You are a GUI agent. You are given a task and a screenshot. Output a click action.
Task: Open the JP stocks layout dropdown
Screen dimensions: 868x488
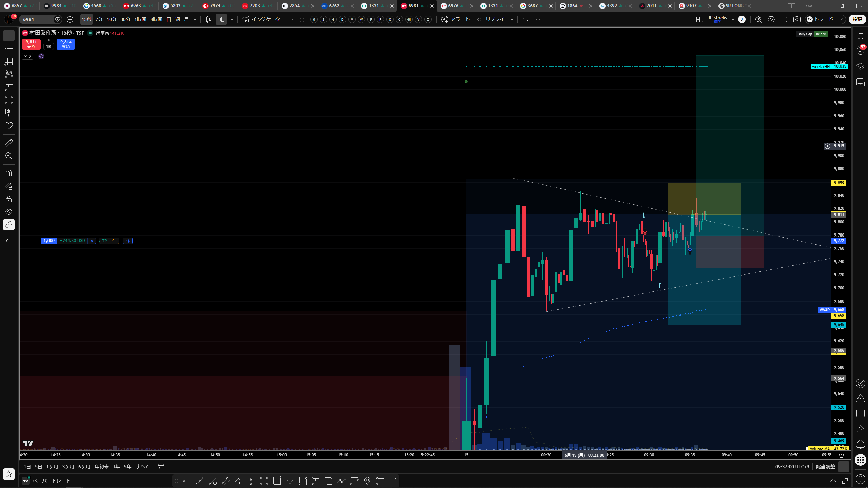click(x=733, y=19)
